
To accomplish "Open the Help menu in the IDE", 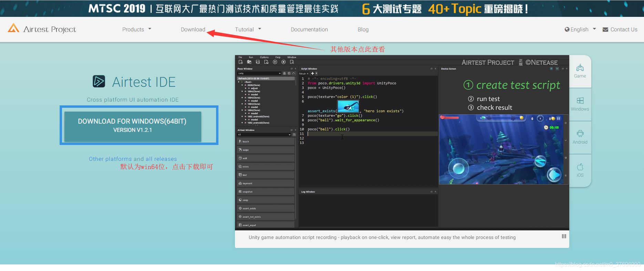I will tap(278, 57).
